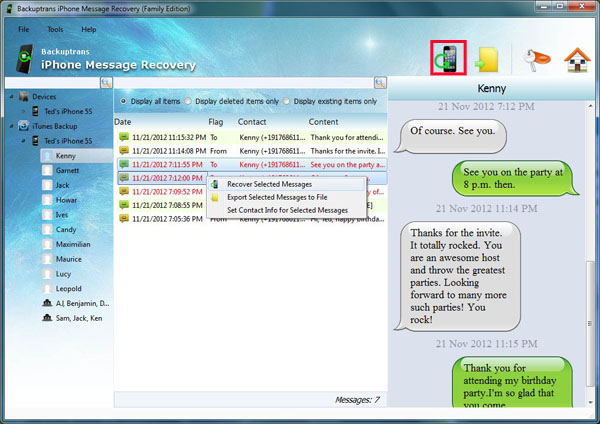Click the contact avatar icon beside Lucy

tap(47, 274)
